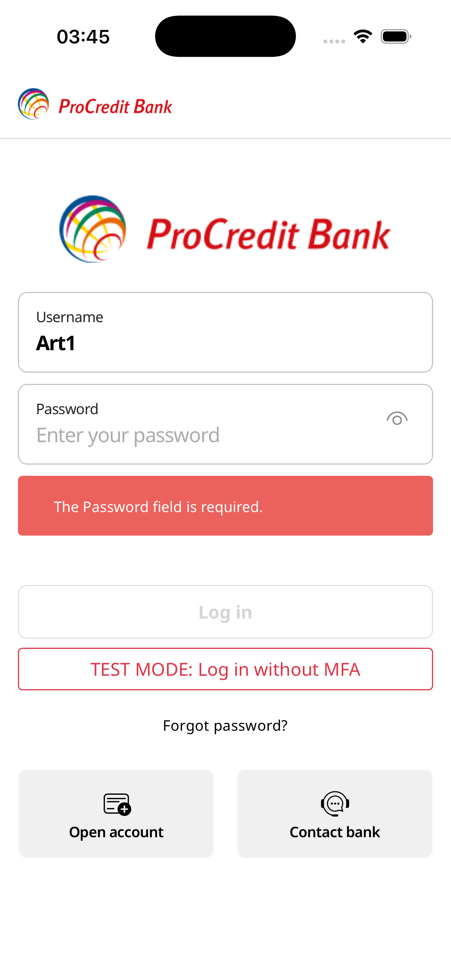Tap the small ProCredit Bank header wordmark
The height and width of the screenshot is (980, 451).
click(x=115, y=107)
